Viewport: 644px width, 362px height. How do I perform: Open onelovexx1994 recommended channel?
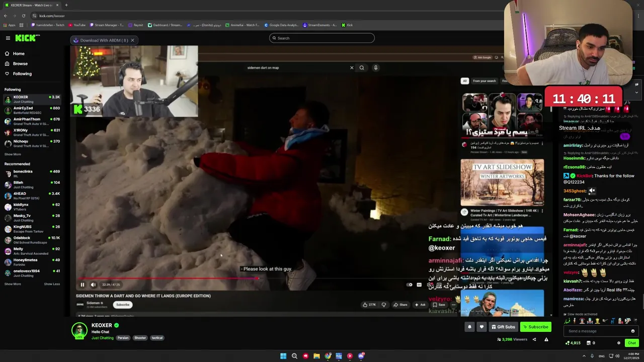[32, 273]
